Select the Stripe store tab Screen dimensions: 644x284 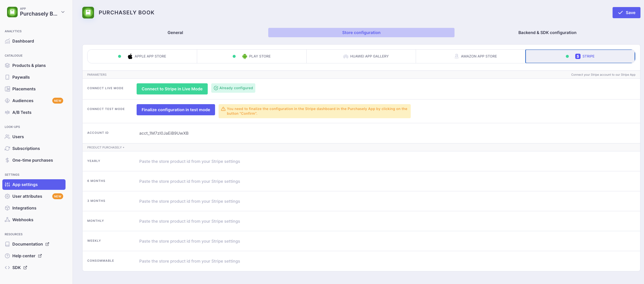point(580,56)
